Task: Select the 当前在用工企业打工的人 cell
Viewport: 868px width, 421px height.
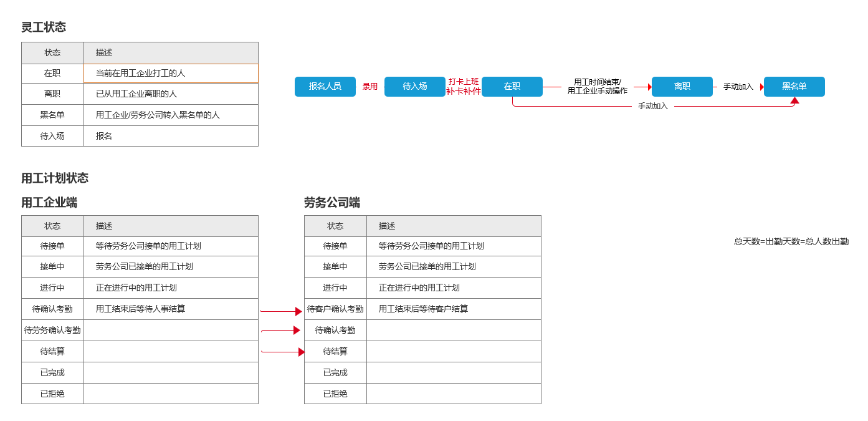Action: pos(171,73)
